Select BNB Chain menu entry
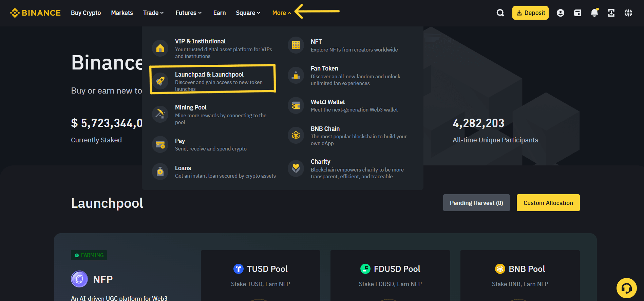The width and height of the screenshot is (644, 301). [349, 135]
